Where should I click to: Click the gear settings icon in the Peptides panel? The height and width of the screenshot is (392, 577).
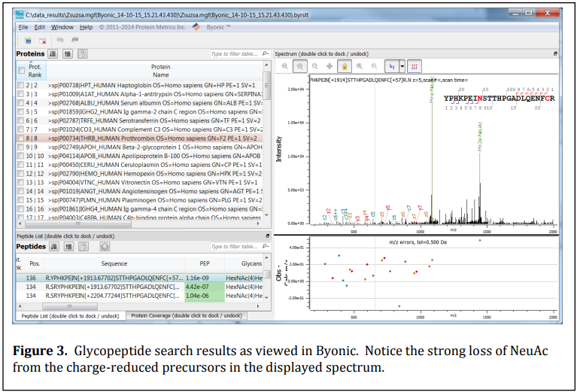(105, 246)
